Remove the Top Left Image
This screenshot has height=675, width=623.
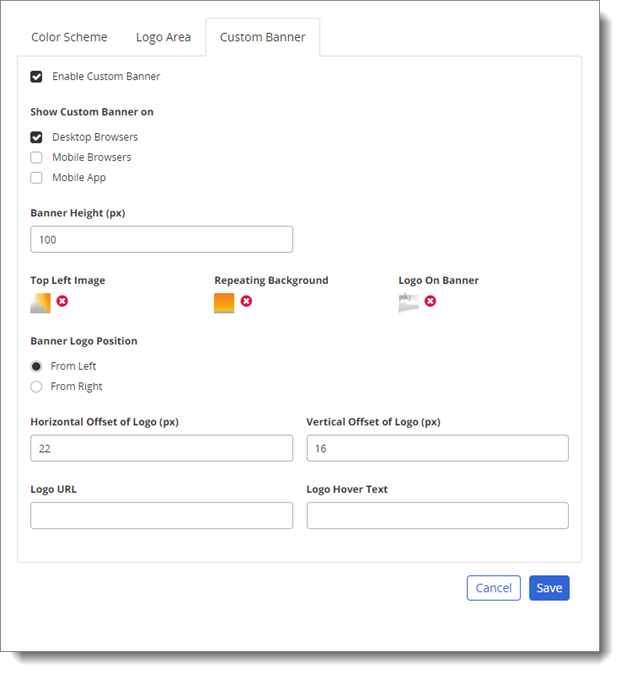pyautogui.click(x=62, y=301)
